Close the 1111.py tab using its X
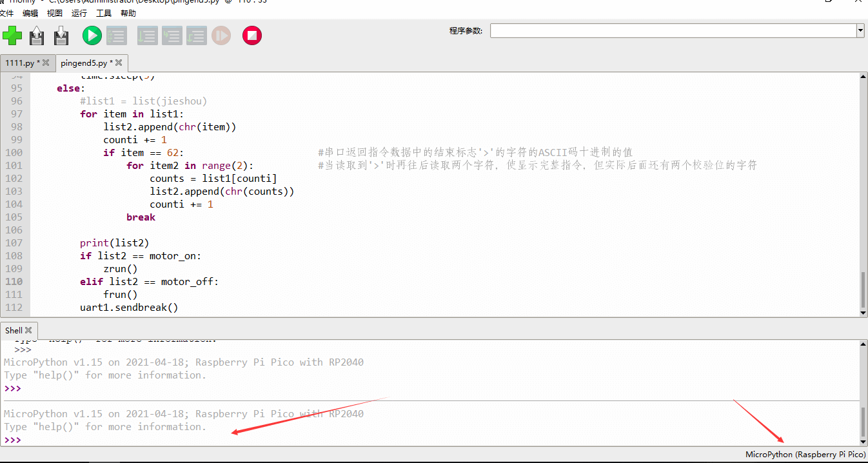868x463 pixels. [x=46, y=63]
